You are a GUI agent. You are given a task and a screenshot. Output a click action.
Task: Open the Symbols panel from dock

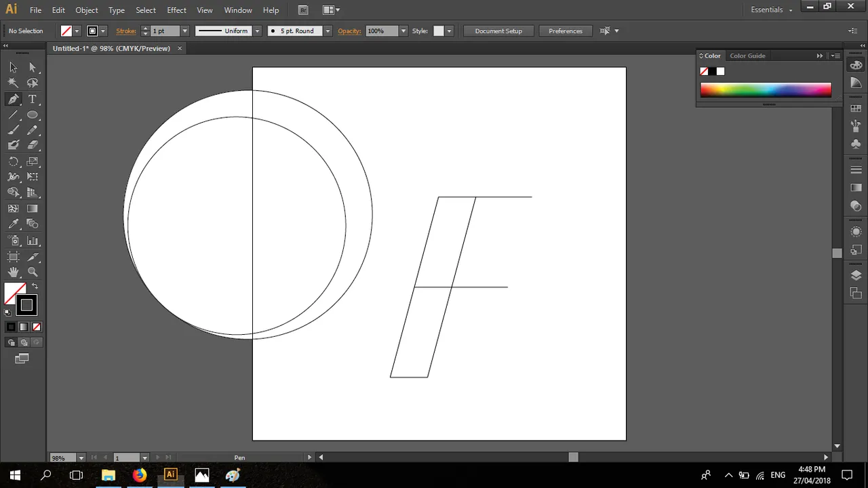[856, 144]
